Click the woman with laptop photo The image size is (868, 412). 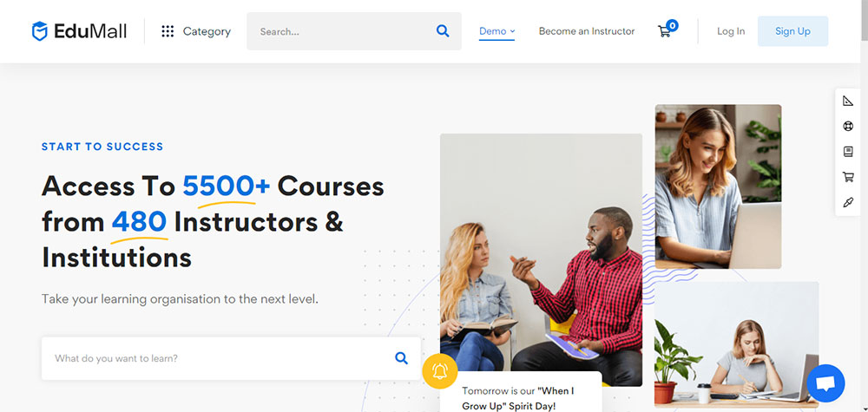click(718, 187)
